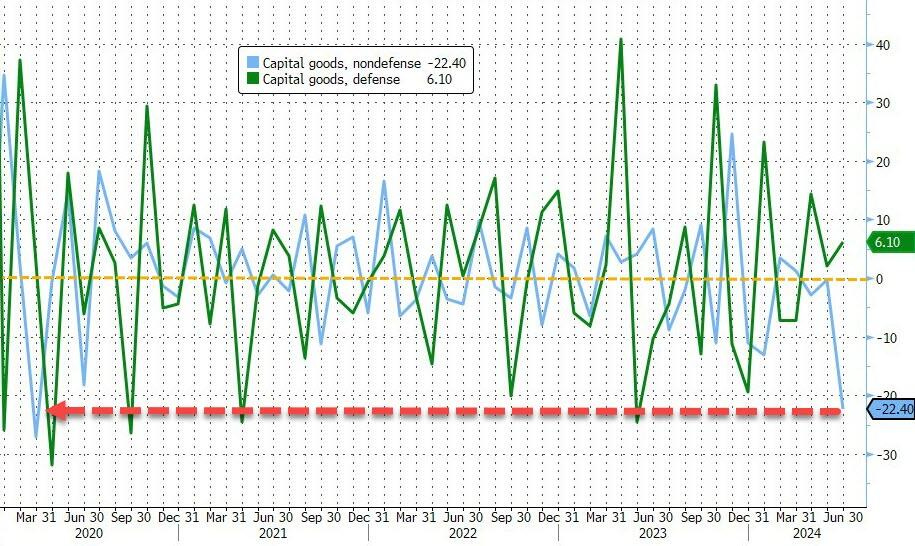Click the 0 tick label on the y-axis
915x546 pixels.
coord(878,279)
